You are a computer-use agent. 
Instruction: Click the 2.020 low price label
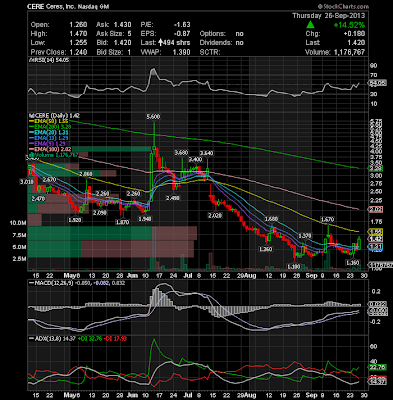tap(215, 215)
